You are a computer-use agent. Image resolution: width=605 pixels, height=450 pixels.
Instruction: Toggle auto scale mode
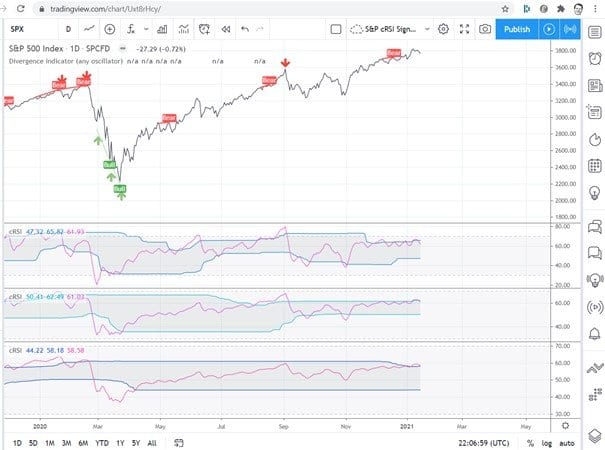pos(567,443)
